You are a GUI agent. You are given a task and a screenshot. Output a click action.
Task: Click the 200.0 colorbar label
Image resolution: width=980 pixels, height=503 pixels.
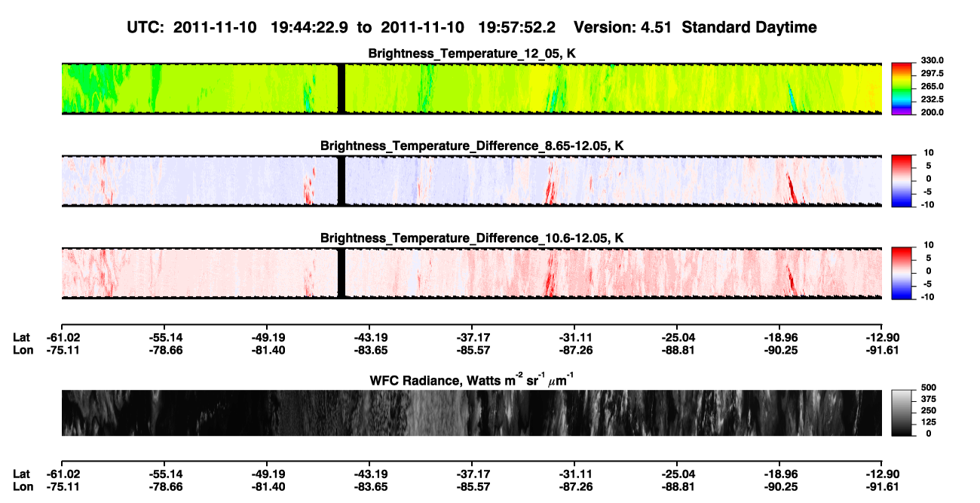click(932, 112)
